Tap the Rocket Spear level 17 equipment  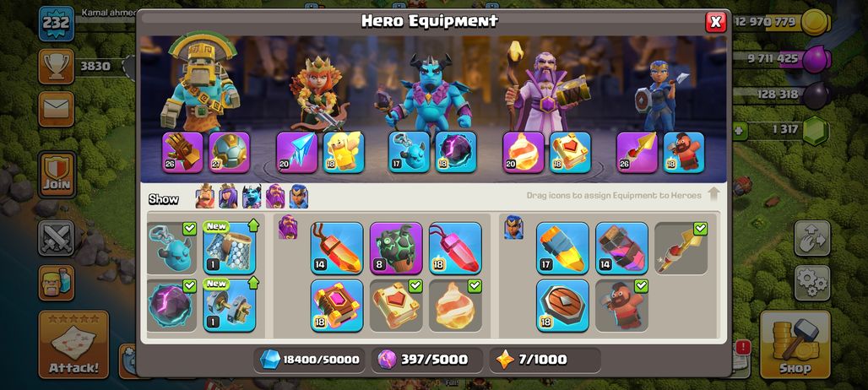562,248
